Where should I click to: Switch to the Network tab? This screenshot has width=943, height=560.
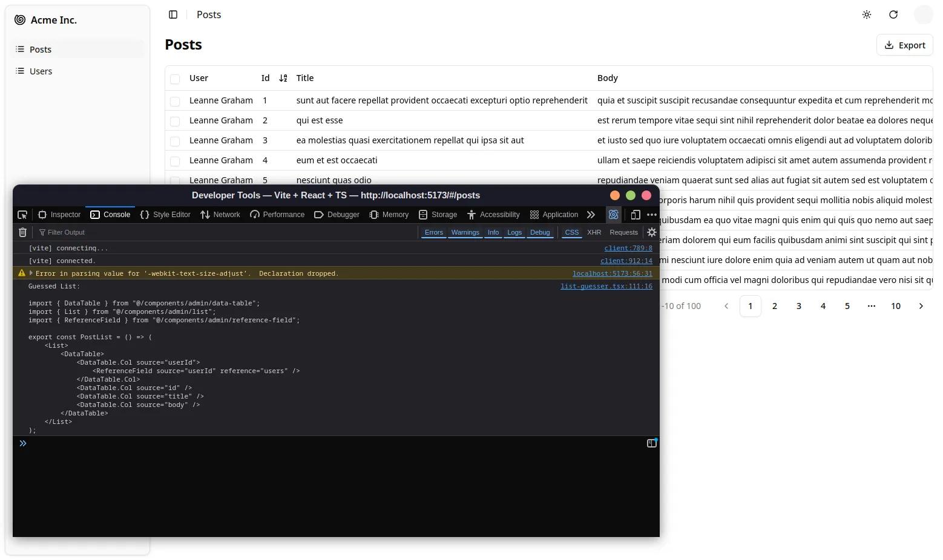click(220, 215)
